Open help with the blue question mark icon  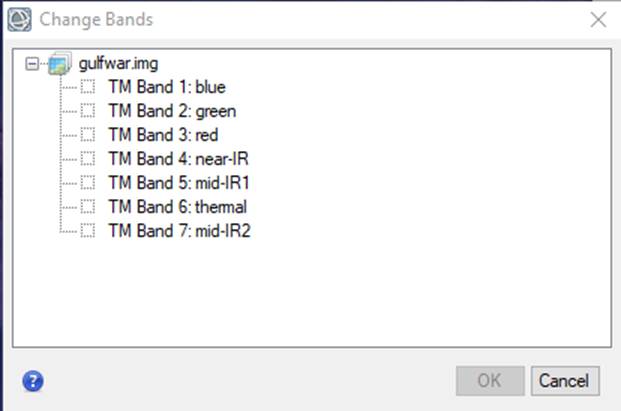[33, 381]
